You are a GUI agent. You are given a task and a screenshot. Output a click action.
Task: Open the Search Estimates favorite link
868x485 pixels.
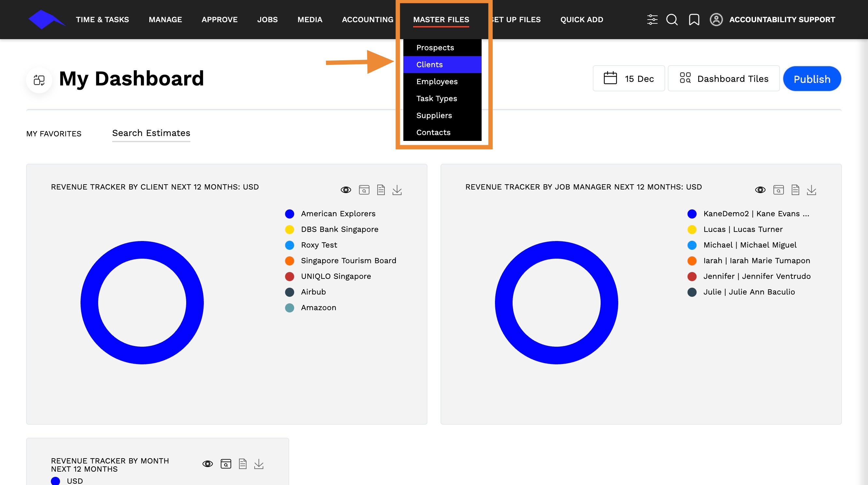click(x=151, y=133)
